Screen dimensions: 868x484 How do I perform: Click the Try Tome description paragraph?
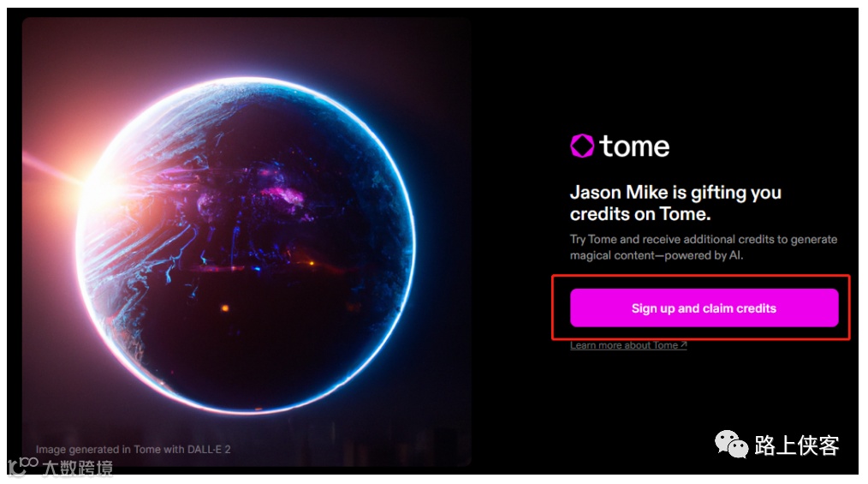704,247
